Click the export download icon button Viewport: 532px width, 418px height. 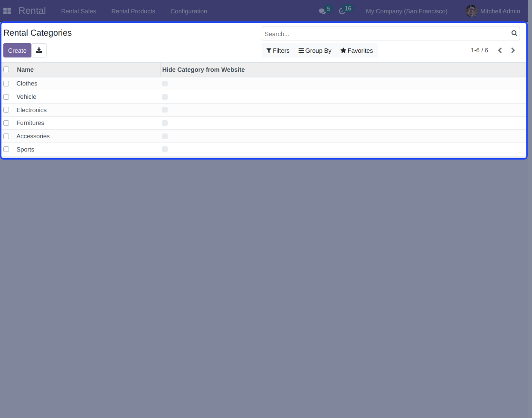[39, 50]
